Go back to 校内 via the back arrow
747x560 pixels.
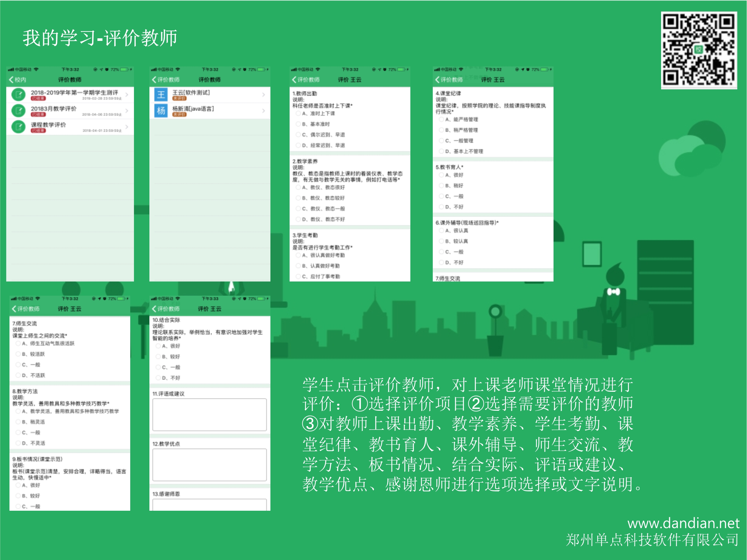point(18,80)
